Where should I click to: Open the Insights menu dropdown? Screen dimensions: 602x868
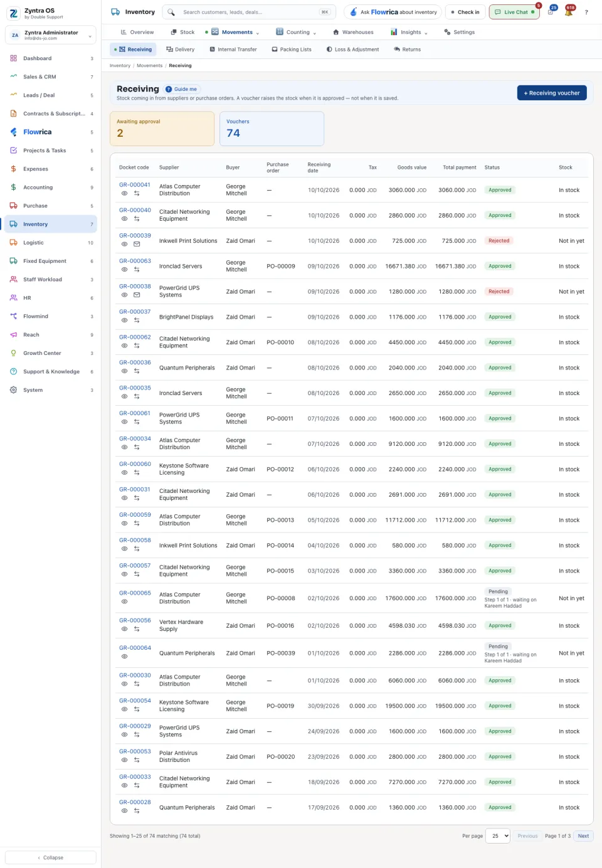click(x=409, y=32)
